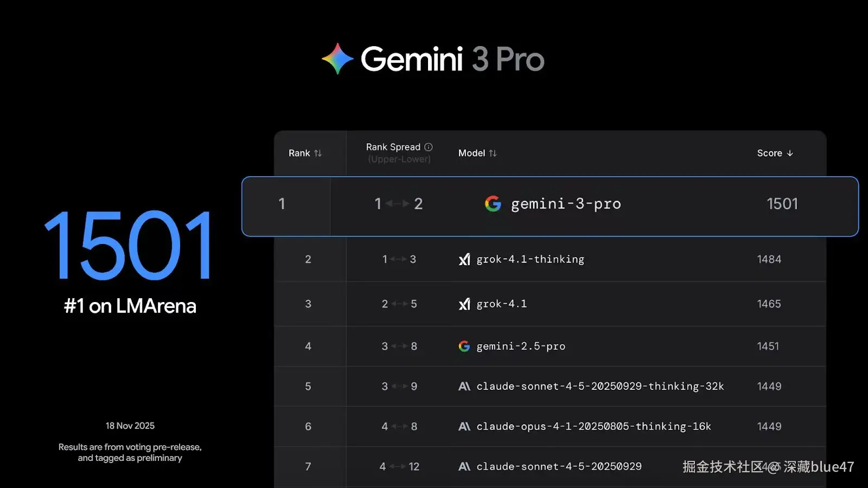Select claude-sonnet-4-5-20250929 in rank 7 row

coord(559,466)
